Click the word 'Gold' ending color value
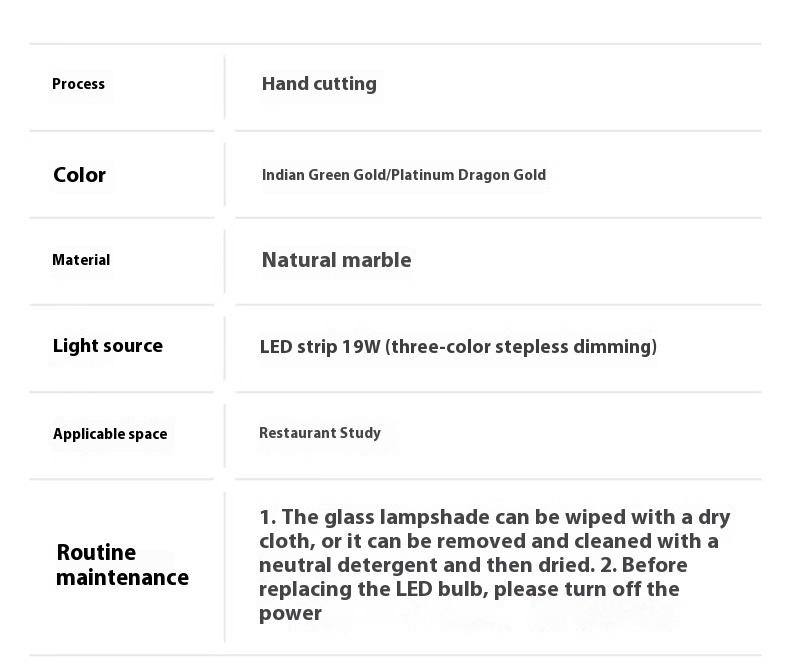 [530, 175]
